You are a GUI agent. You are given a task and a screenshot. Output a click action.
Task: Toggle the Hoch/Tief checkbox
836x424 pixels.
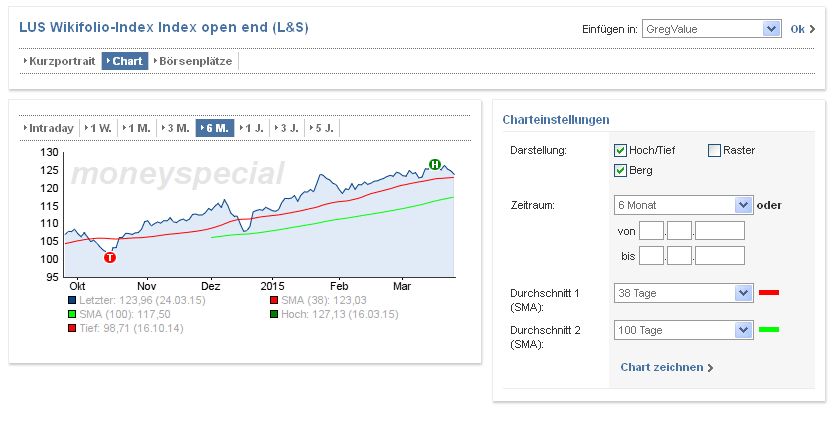point(620,151)
